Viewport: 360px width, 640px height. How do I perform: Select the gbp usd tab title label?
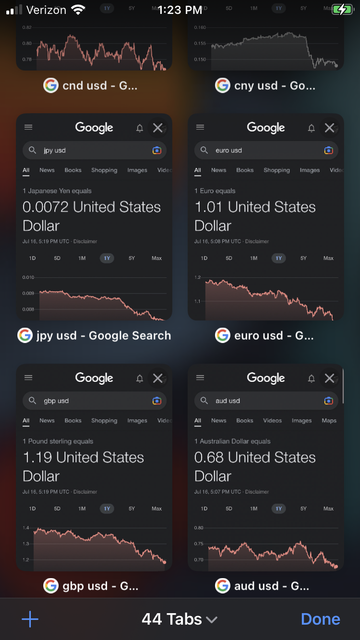(100, 586)
